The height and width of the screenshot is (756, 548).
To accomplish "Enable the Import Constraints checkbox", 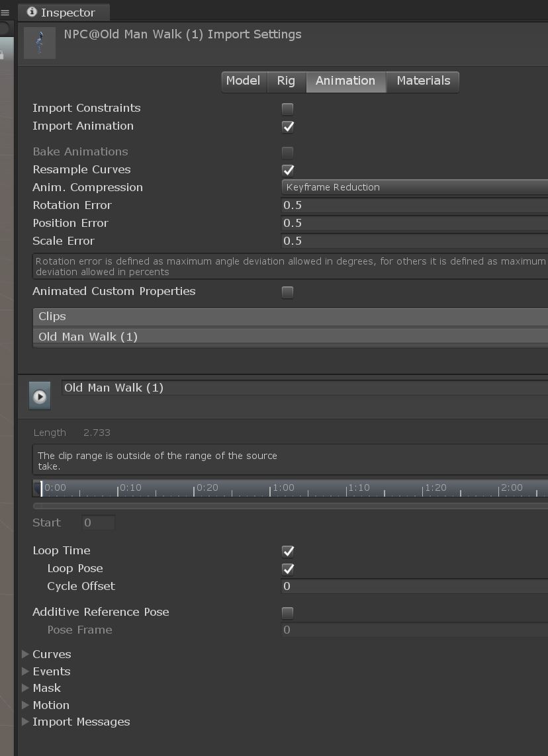I will point(287,108).
